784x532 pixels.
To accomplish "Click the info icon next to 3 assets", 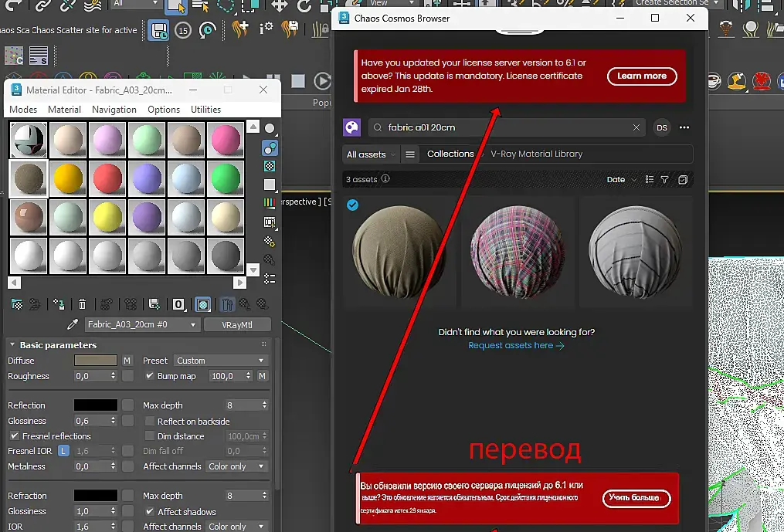I will coord(385,179).
